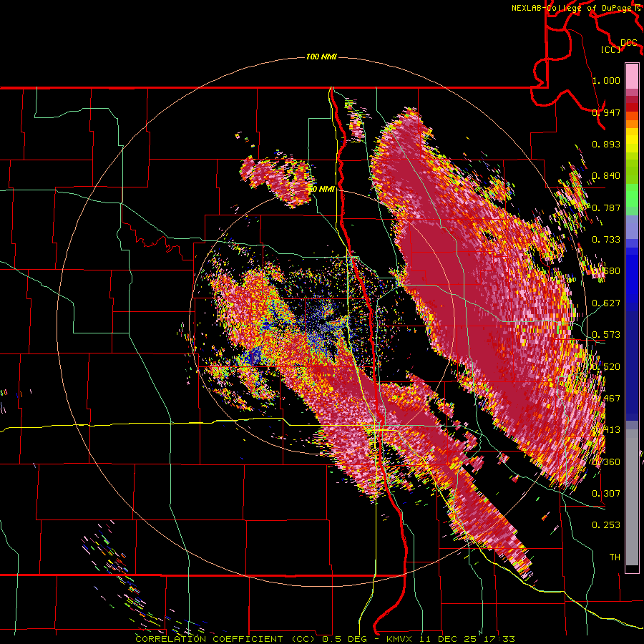Click the 0.947 scale value
644x644 pixels.
[x=606, y=112]
